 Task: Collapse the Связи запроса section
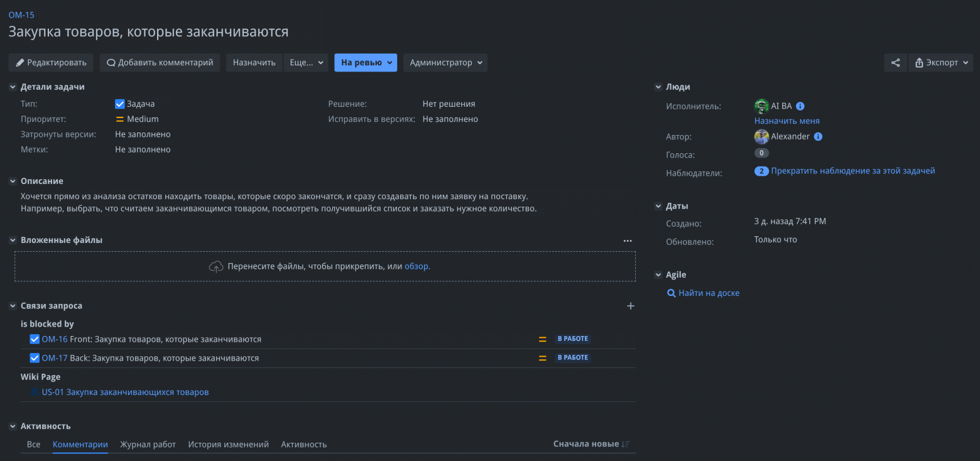tap(13, 306)
